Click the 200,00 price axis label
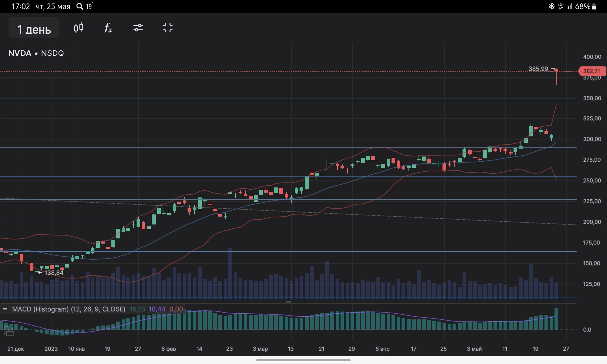 click(592, 222)
